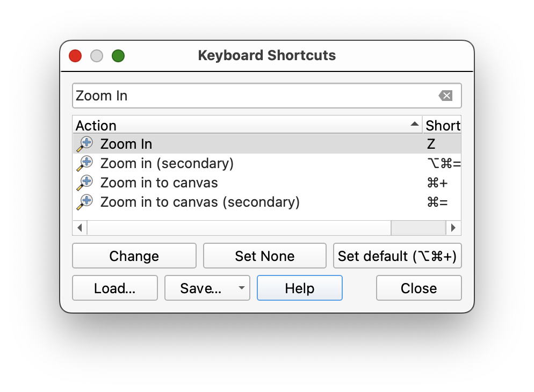Click the Set default shortcut button

coord(397,256)
